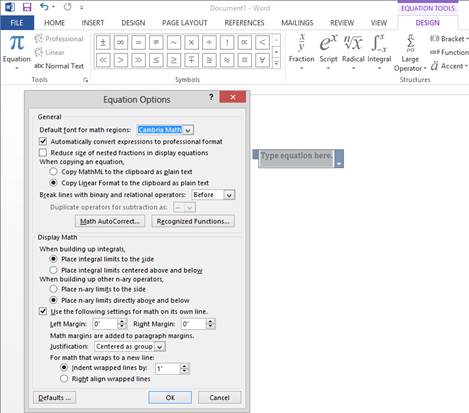Image resolution: width=469 pixels, height=413 pixels.
Task: Switch to the REVIEW tab
Action: click(342, 23)
